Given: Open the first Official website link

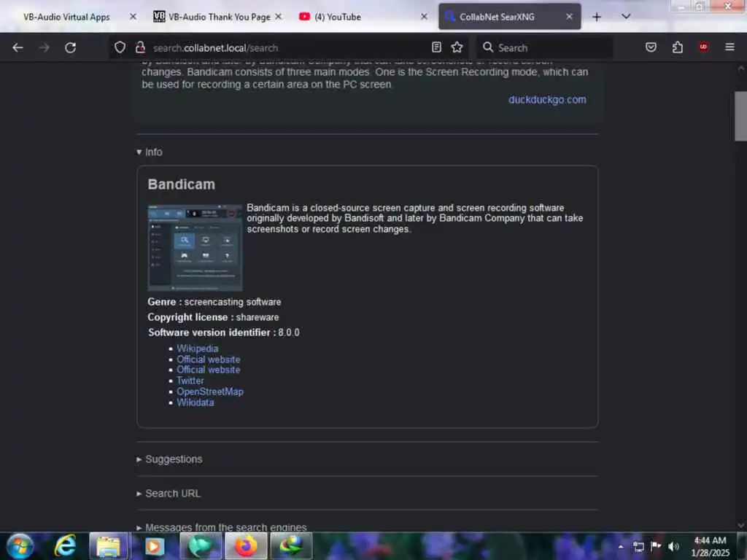Looking at the screenshot, I should tap(208, 359).
